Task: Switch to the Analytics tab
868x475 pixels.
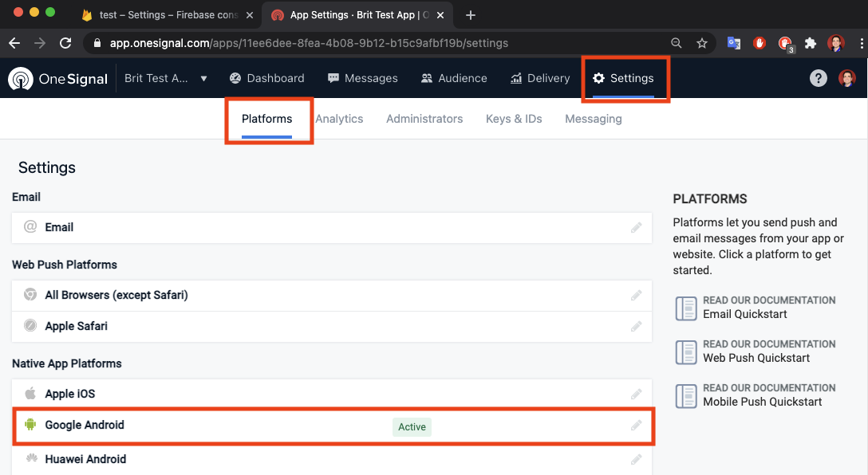Action: [x=339, y=119]
